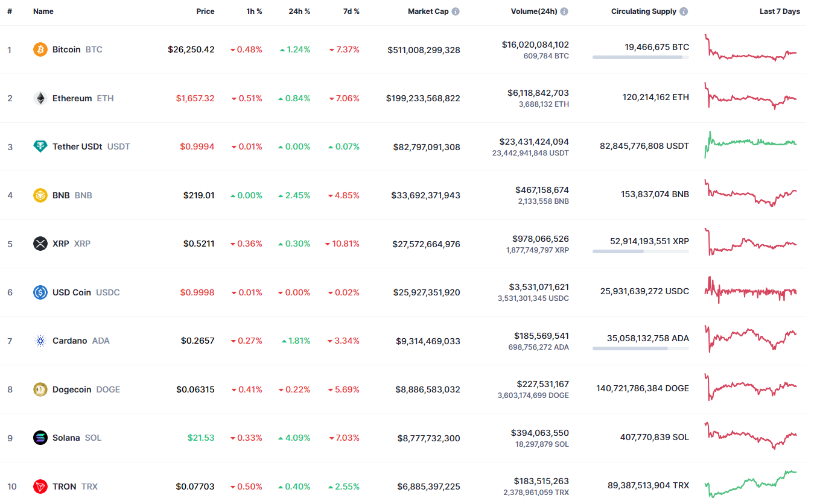The height and width of the screenshot is (504, 820).
Task: Click the Tether USDt teal logo
Action: (40, 146)
